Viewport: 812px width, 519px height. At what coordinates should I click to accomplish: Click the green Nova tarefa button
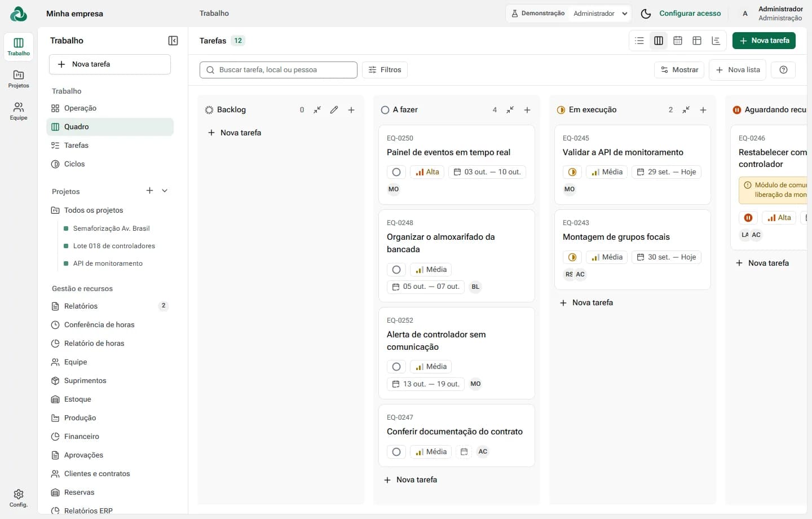(764, 41)
